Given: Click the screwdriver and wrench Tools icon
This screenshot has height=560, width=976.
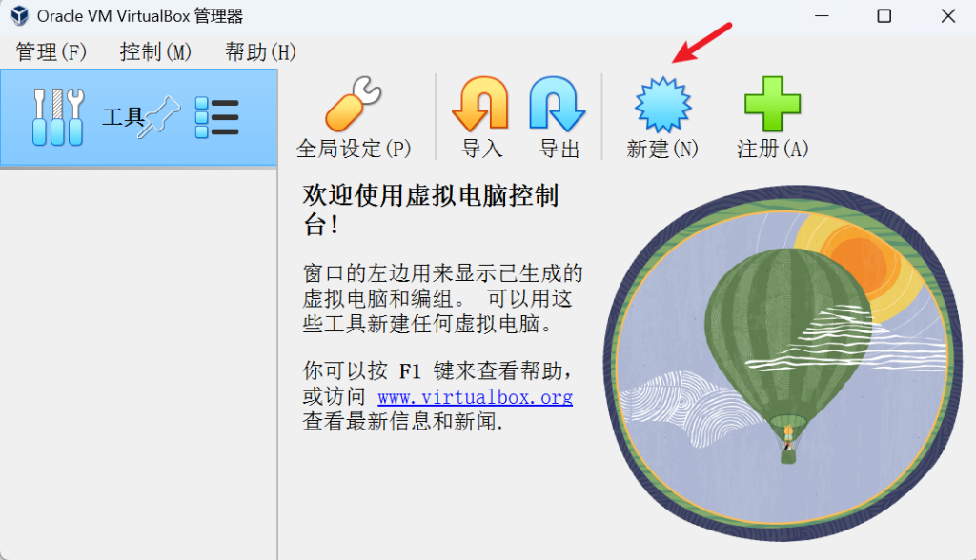Looking at the screenshot, I should click(58, 117).
